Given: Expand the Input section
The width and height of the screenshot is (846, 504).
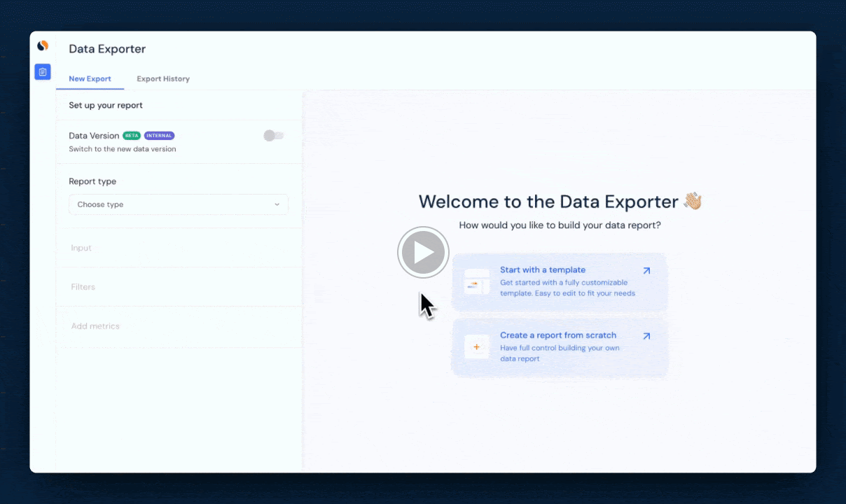Looking at the screenshot, I should coord(81,248).
